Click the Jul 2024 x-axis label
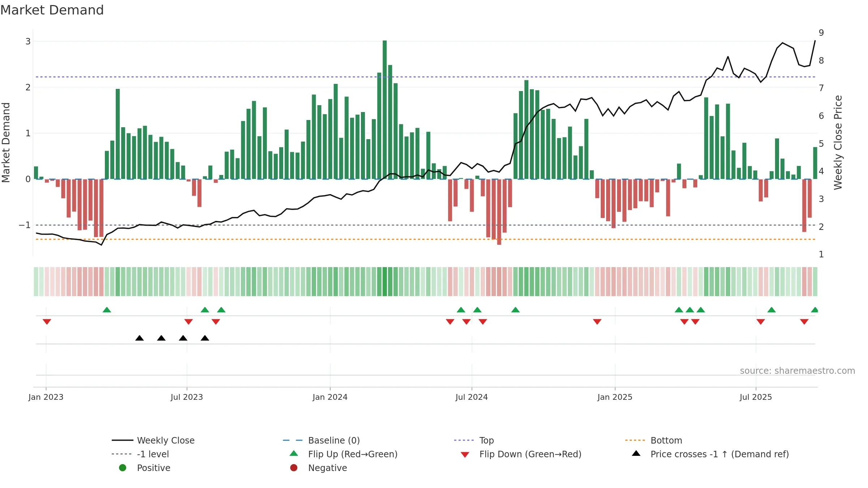Screen dimensions: 868x488 [472, 397]
